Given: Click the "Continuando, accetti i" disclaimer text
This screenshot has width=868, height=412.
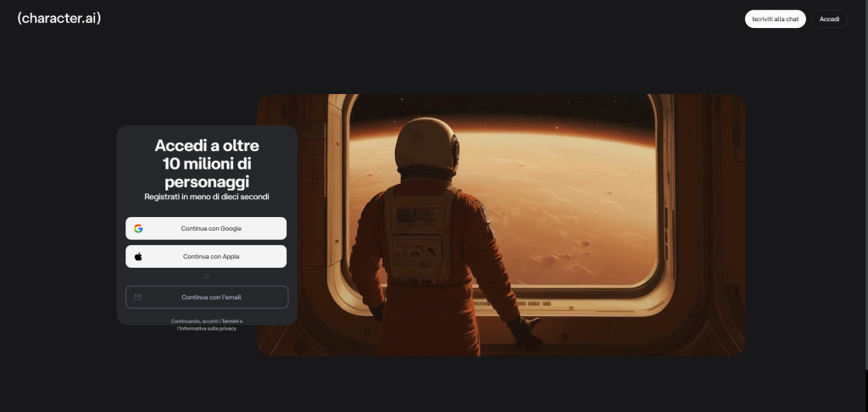Looking at the screenshot, I should [x=195, y=321].
